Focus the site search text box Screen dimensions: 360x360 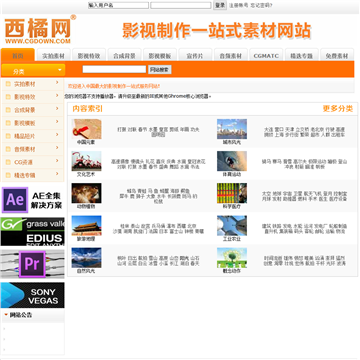pos(114,69)
